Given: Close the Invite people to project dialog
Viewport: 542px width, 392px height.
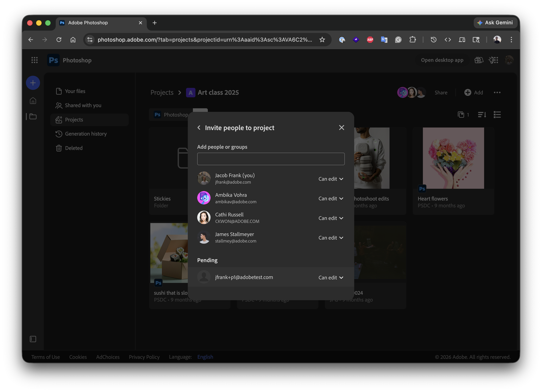Looking at the screenshot, I should pyautogui.click(x=341, y=128).
